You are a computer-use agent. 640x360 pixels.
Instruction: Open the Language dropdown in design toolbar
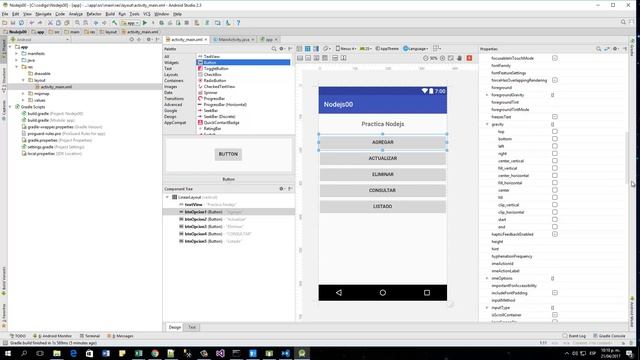click(x=416, y=49)
